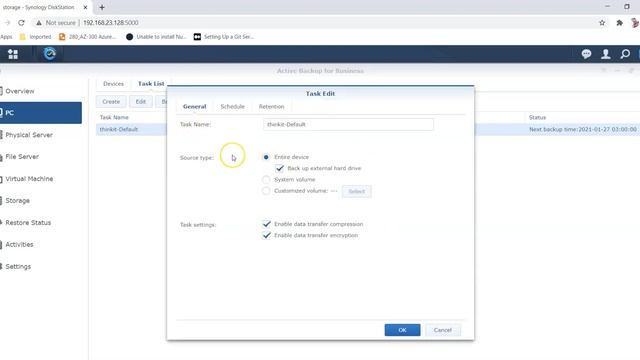Open the 280_AZ-300 Azure bookmark
The height and width of the screenshot is (360, 640).
87,37
